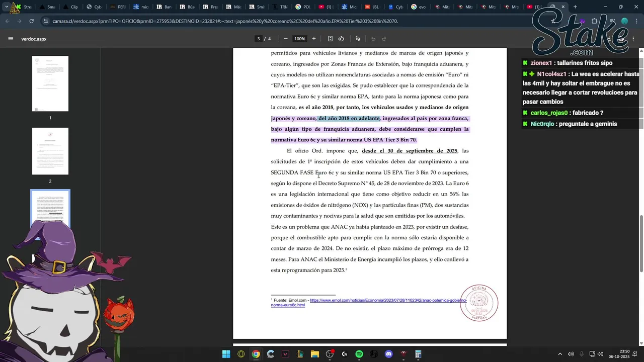Click chat username 'Nic0rqlo'
This screenshot has height=362, width=644.
(542, 124)
